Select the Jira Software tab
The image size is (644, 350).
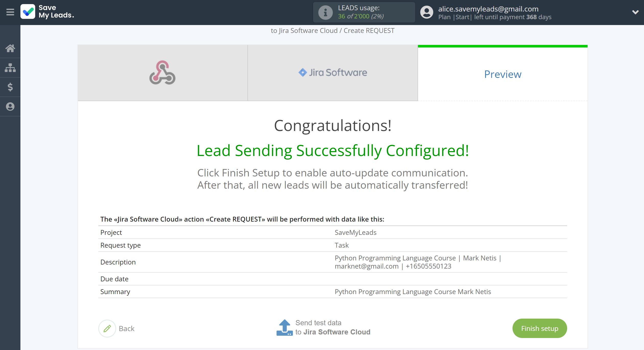pyautogui.click(x=333, y=73)
